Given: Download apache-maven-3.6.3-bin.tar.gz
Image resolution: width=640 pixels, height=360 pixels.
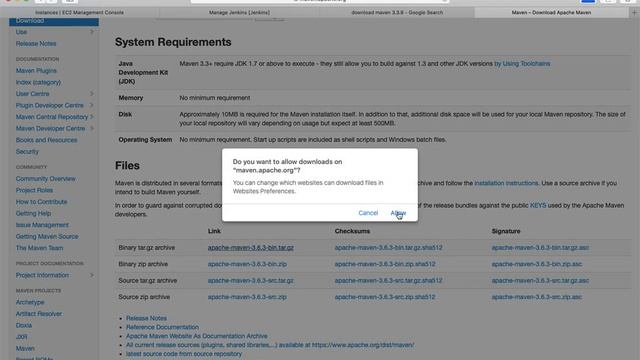Looking at the screenshot, I should point(251,248).
